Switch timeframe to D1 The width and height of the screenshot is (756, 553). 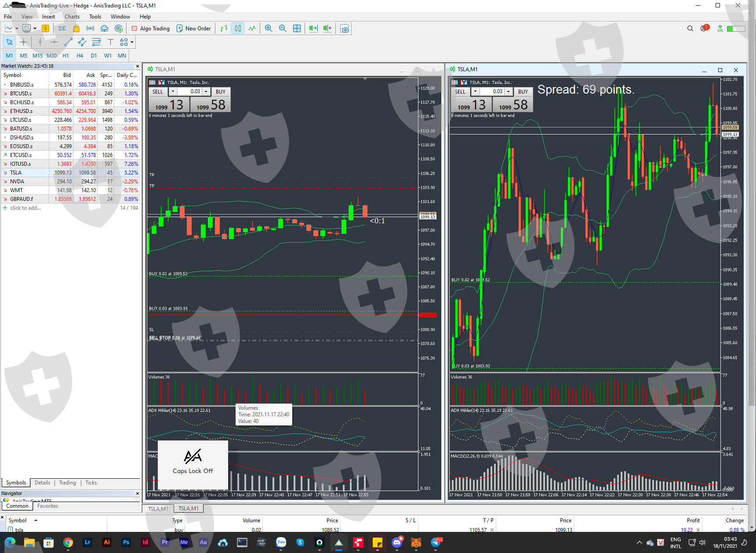tap(94, 56)
